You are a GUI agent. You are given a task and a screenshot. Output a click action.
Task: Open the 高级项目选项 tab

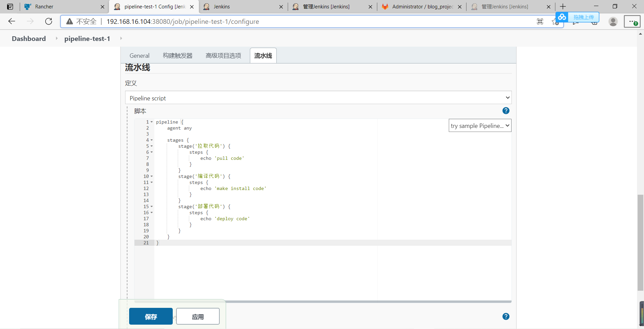[223, 56]
